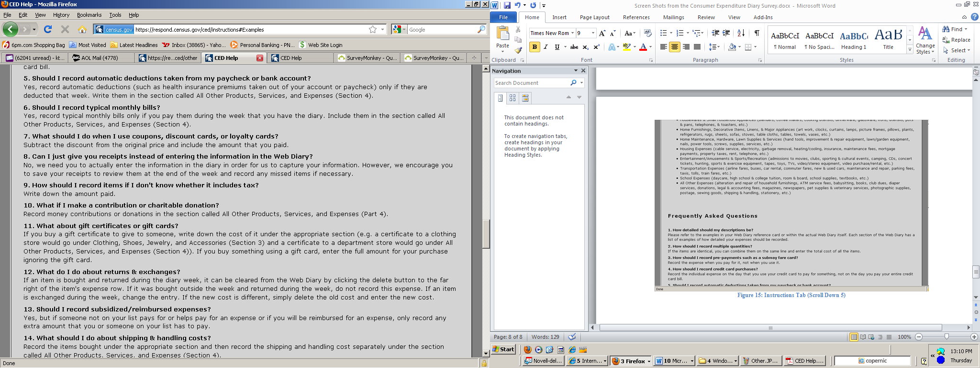Save the Word document using the floppy icon
This screenshot has height=368, width=980.
(507, 5)
